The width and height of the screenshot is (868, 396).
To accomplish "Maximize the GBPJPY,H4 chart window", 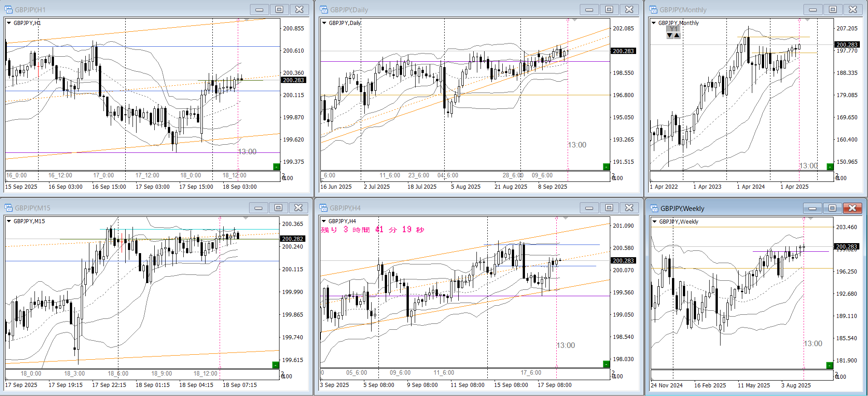I will [x=609, y=208].
